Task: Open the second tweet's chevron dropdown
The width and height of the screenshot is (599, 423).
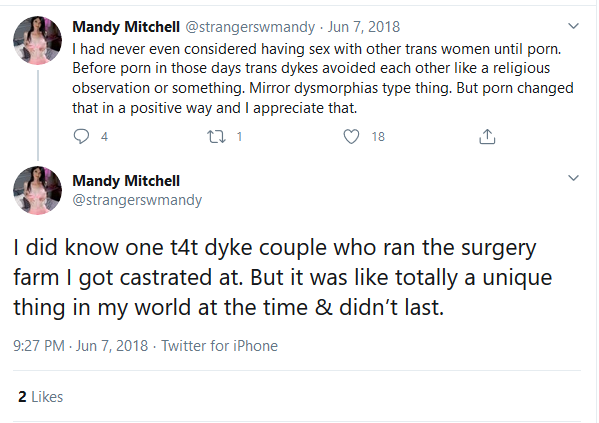Action: 573,178
